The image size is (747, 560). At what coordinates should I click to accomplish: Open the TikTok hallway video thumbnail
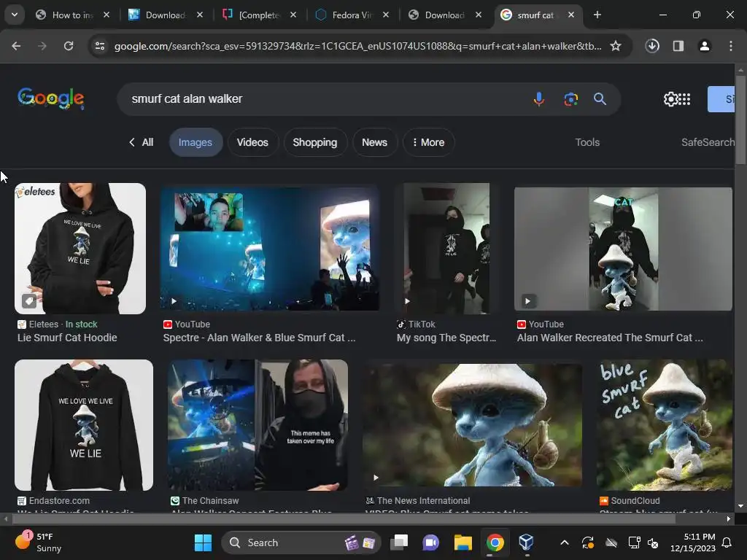(x=446, y=248)
